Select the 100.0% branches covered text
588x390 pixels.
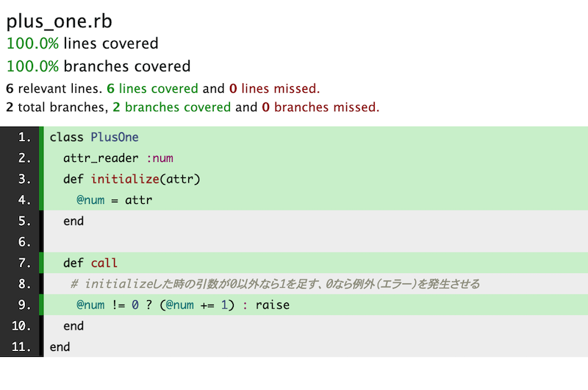(x=98, y=66)
